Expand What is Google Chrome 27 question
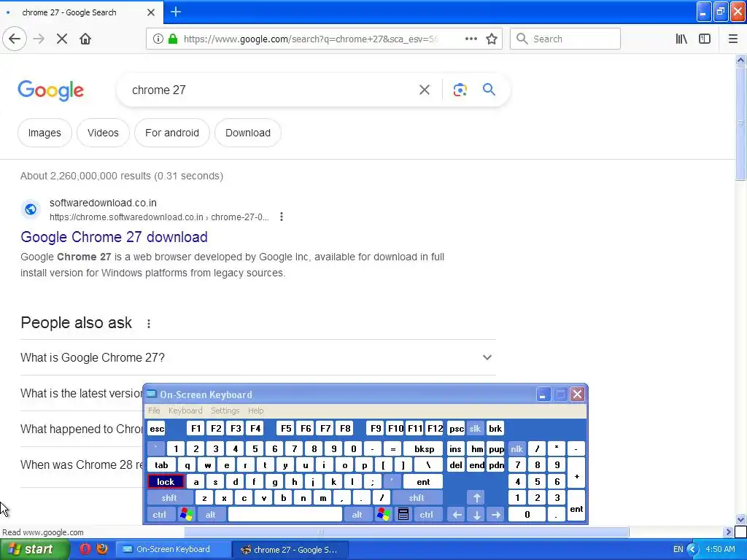The image size is (747, 560). point(258,357)
